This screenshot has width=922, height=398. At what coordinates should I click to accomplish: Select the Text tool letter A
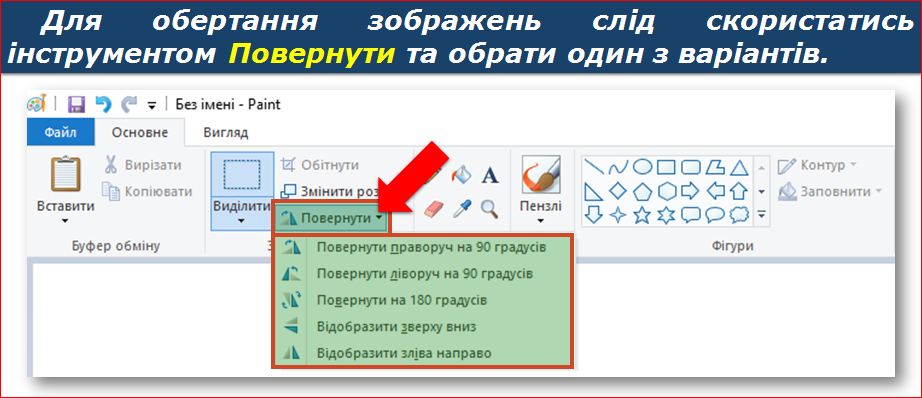coord(490,175)
